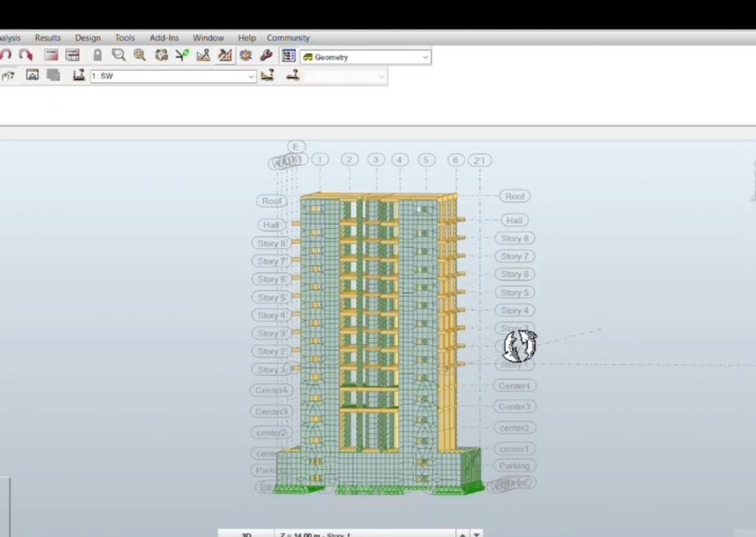
Task: Click the right-side Story 4 label
Action: point(515,310)
